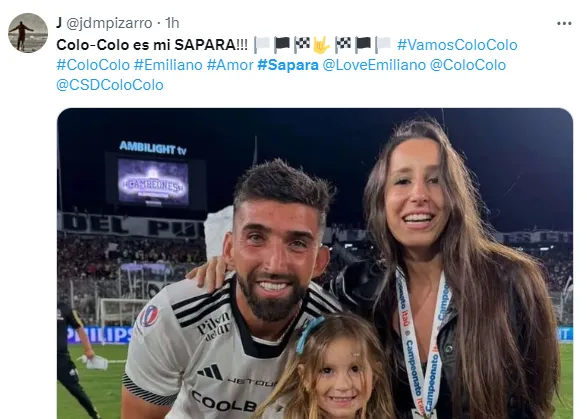Visit the @CSDColoColo mention
This screenshot has width=587, height=419.
coord(110,85)
